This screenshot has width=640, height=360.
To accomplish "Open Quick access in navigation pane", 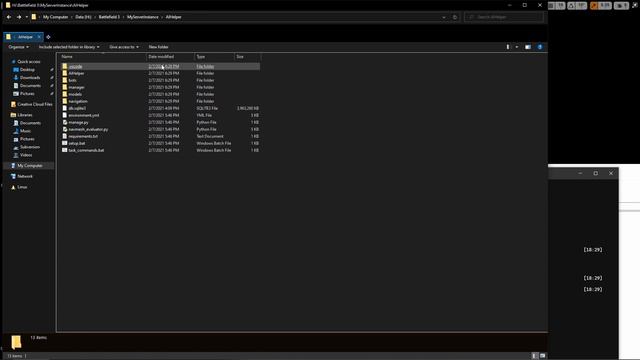I will (x=29, y=62).
